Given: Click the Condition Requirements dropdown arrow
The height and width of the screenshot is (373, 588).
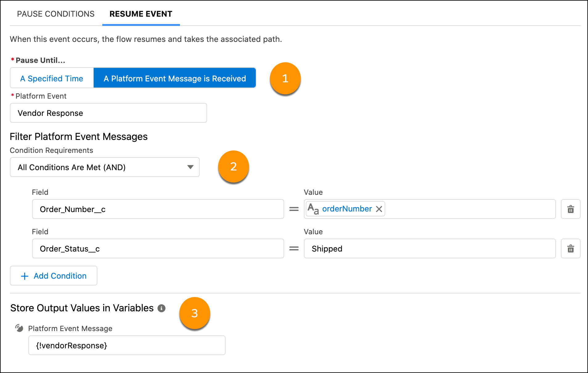Looking at the screenshot, I should tap(190, 167).
